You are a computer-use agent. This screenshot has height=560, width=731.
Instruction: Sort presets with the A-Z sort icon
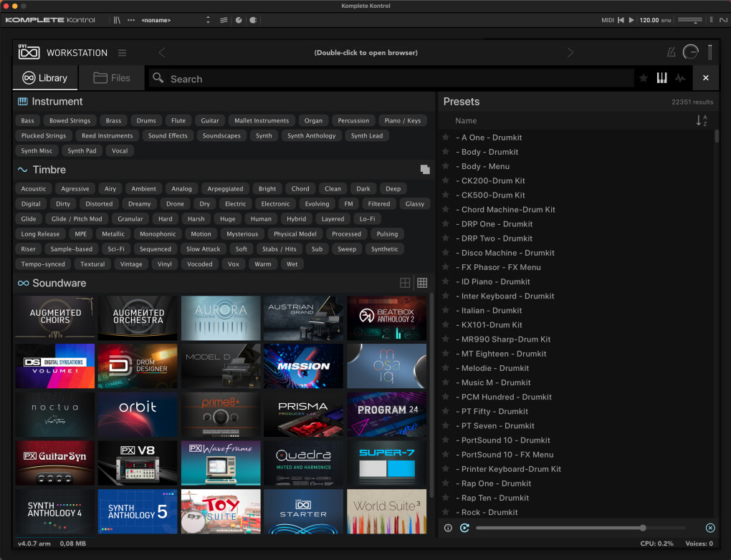point(702,121)
